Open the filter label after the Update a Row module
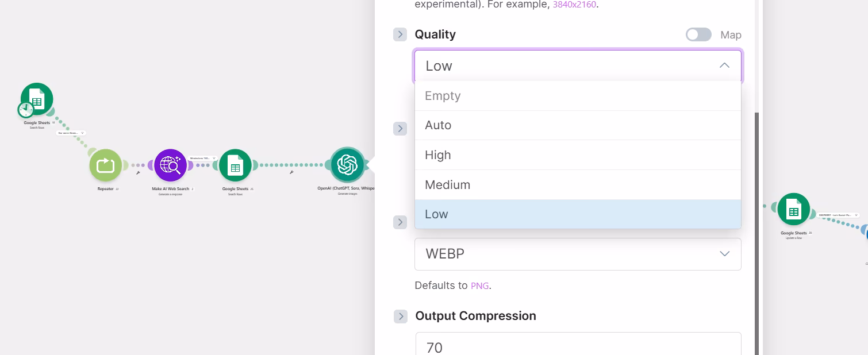Screen dimensions: 868x355 (x=839, y=215)
